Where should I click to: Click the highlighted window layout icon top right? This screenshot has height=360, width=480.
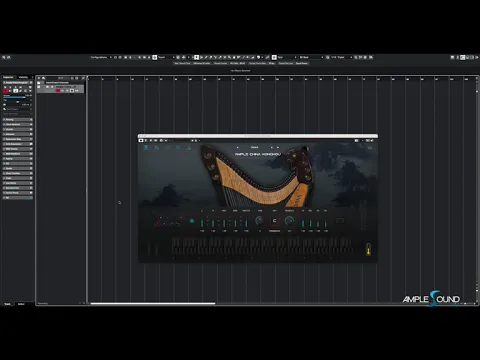click(x=462, y=57)
